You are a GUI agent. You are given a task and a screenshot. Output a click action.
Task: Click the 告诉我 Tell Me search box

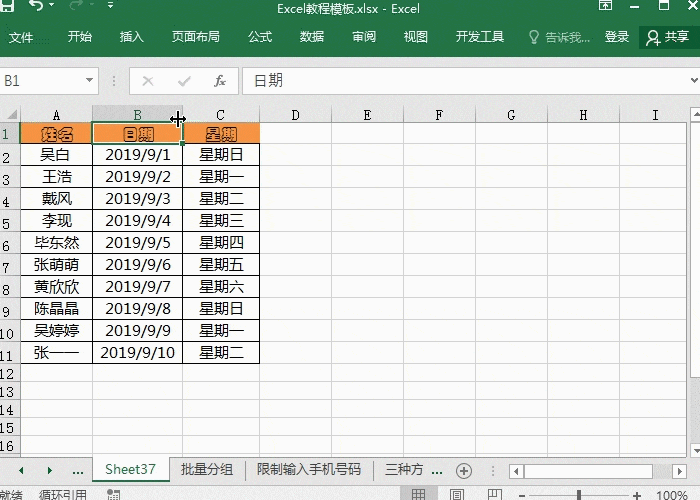[x=559, y=37]
